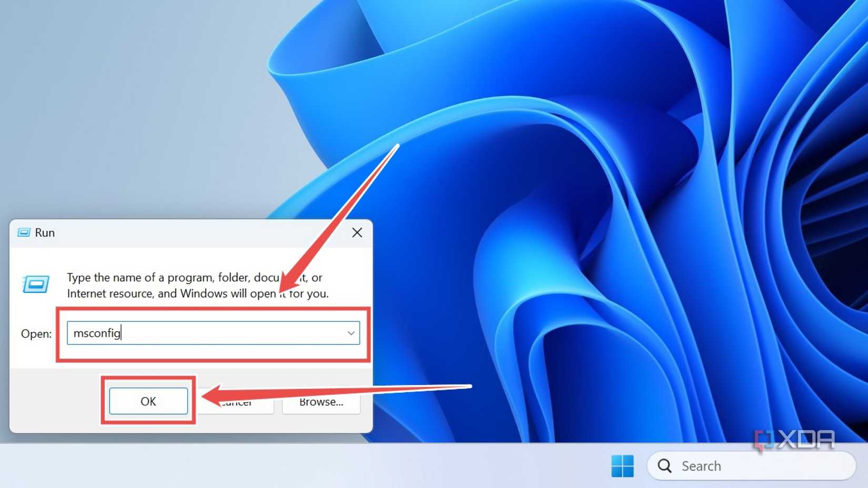This screenshot has height=488, width=868.
Task: Click the Run dialog icon in title bar
Action: (24, 232)
